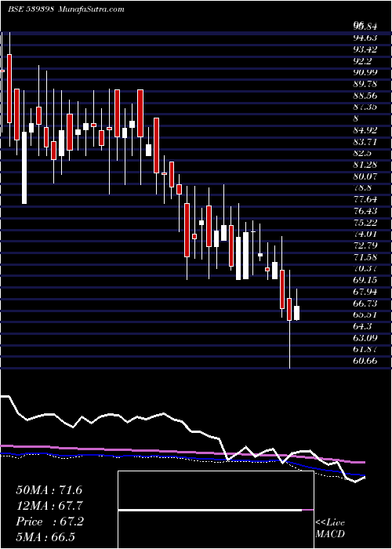The height and width of the screenshot is (549, 392).
Task: Select the 66.73 price axis label
Action: (x=365, y=304)
